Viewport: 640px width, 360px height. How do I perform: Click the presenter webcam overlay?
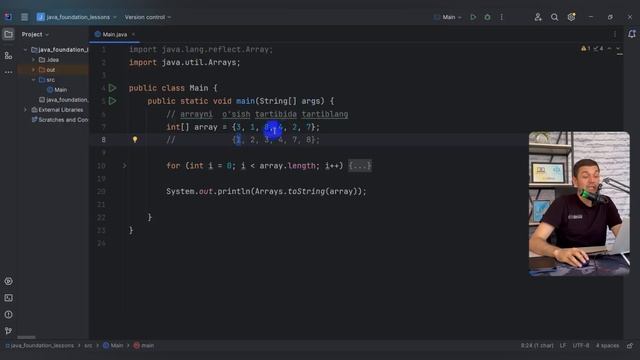tap(579, 204)
